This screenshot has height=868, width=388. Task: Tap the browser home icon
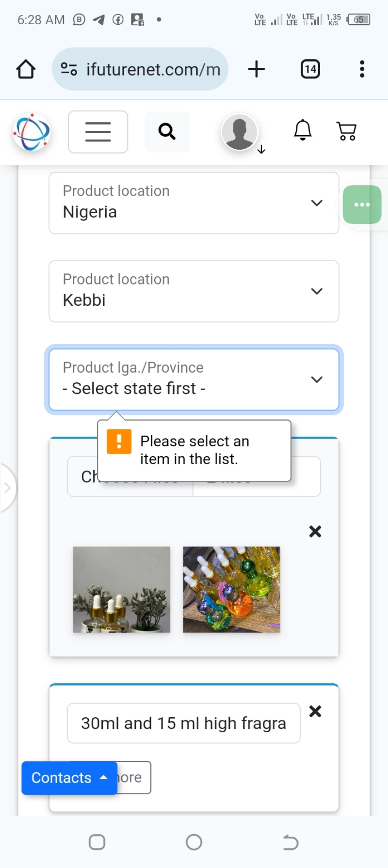(x=26, y=69)
